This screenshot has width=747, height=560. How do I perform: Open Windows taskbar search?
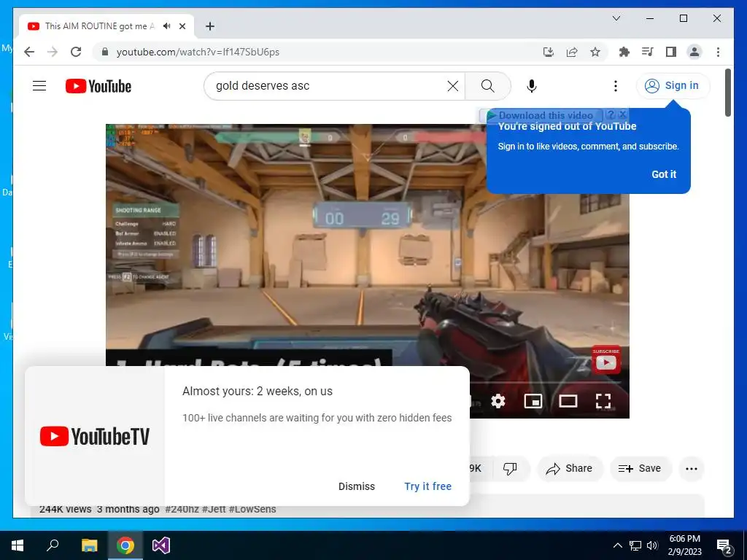coord(53,545)
